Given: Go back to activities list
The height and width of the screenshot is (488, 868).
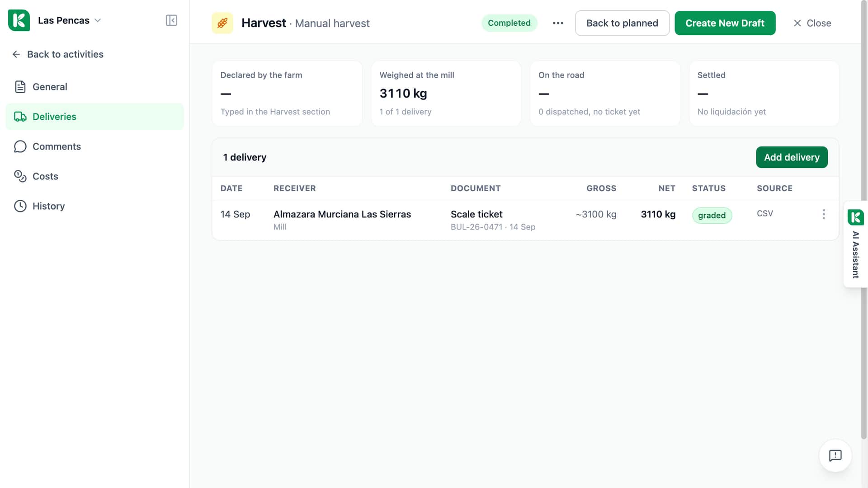Looking at the screenshot, I should (58, 54).
